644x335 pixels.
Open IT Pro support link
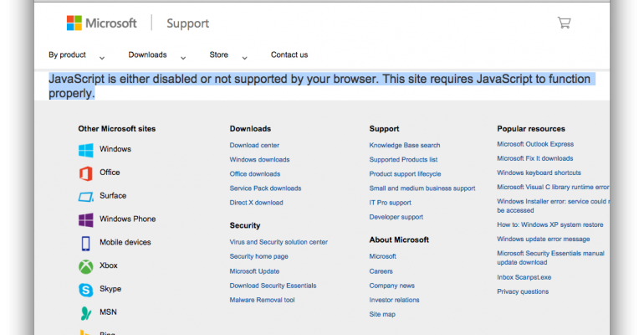391,203
